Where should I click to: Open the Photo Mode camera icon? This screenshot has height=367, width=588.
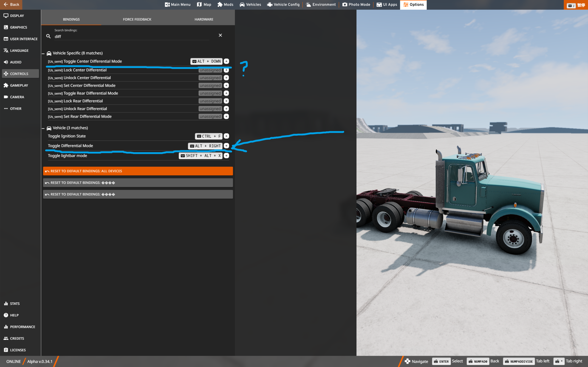[345, 5]
